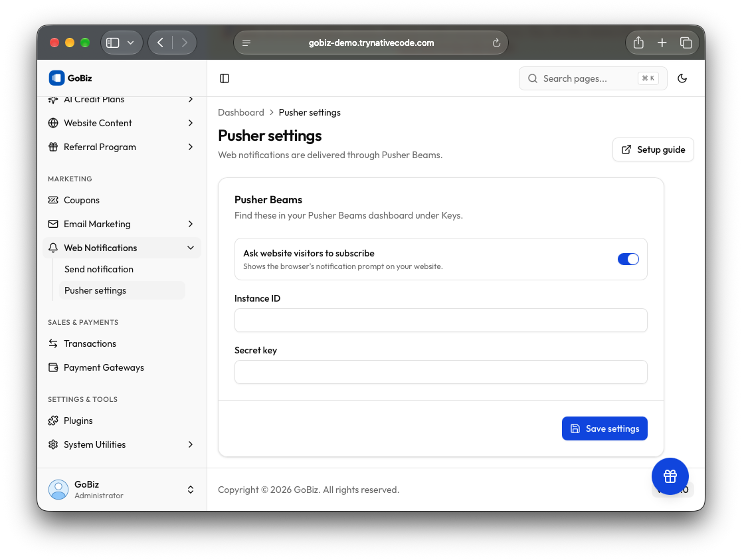
Task: Toggle the sidebar panel icon in header
Action: [225, 78]
